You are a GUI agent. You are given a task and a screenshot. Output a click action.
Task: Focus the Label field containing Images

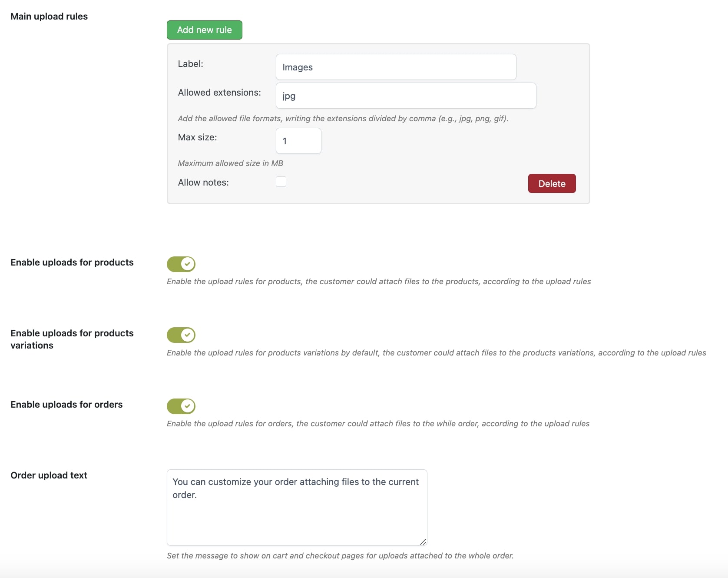coord(396,67)
